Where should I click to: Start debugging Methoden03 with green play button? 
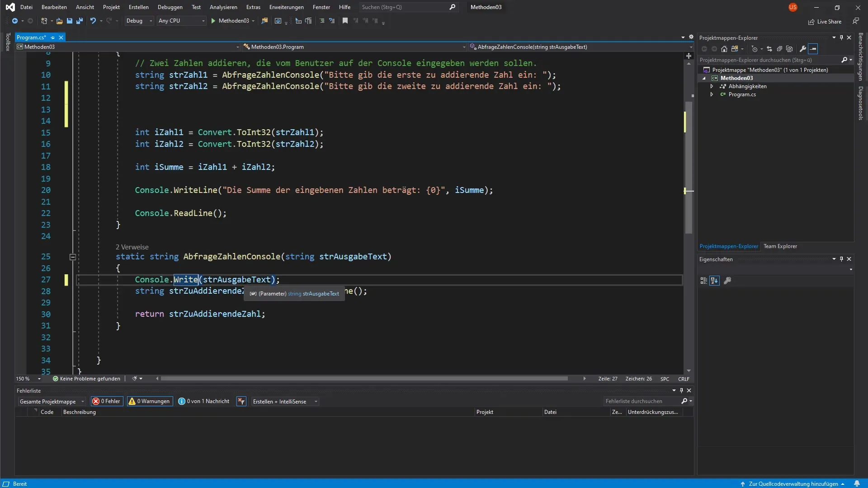click(x=213, y=21)
